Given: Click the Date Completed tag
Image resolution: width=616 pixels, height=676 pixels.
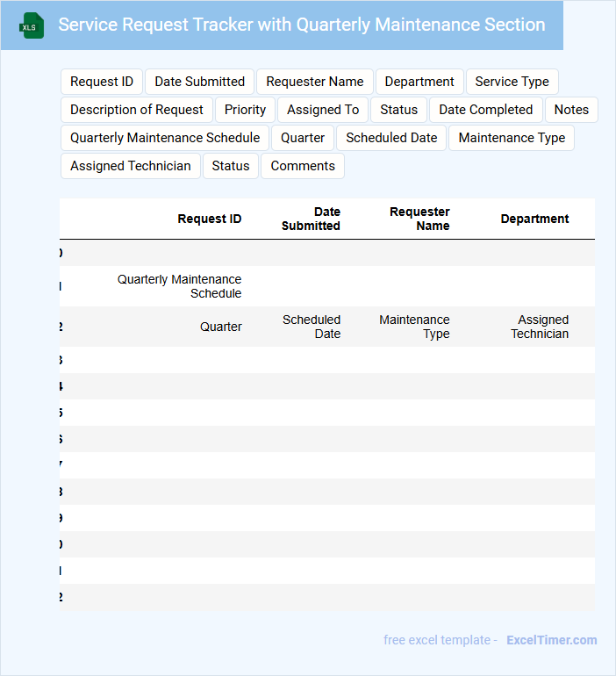Looking at the screenshot, I should click(x=486, y=110).
